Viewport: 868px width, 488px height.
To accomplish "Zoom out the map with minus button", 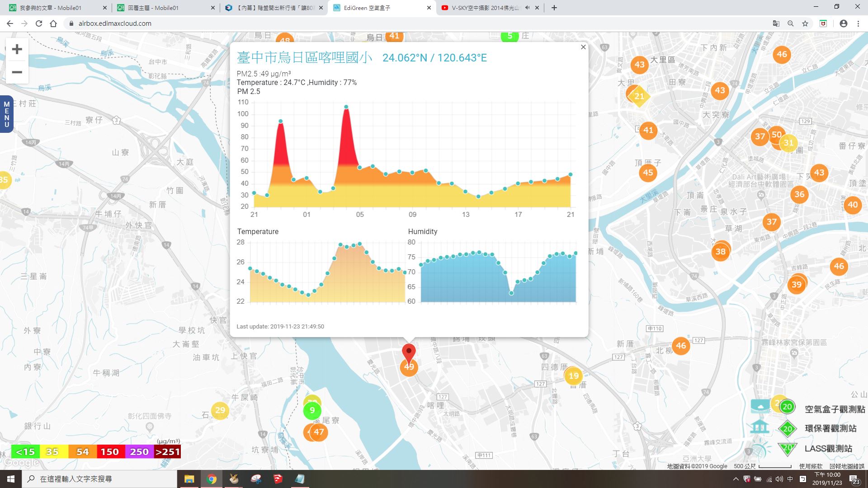I will click(x=17, y=72).
